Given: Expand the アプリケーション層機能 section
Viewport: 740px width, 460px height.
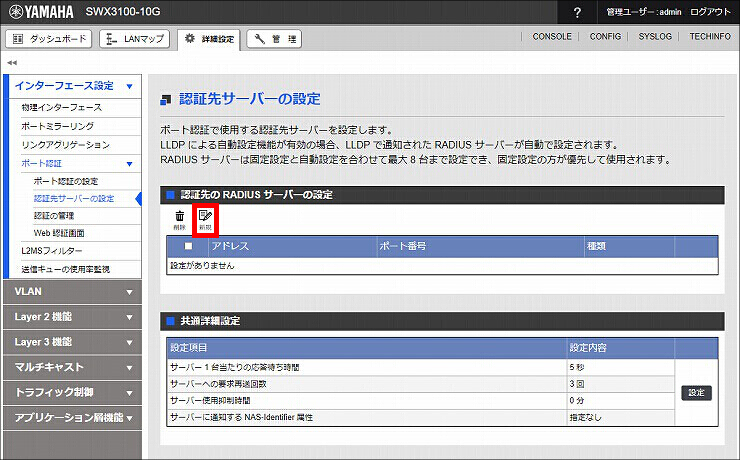Looking at the screenshot, I should tap(72, 418).
